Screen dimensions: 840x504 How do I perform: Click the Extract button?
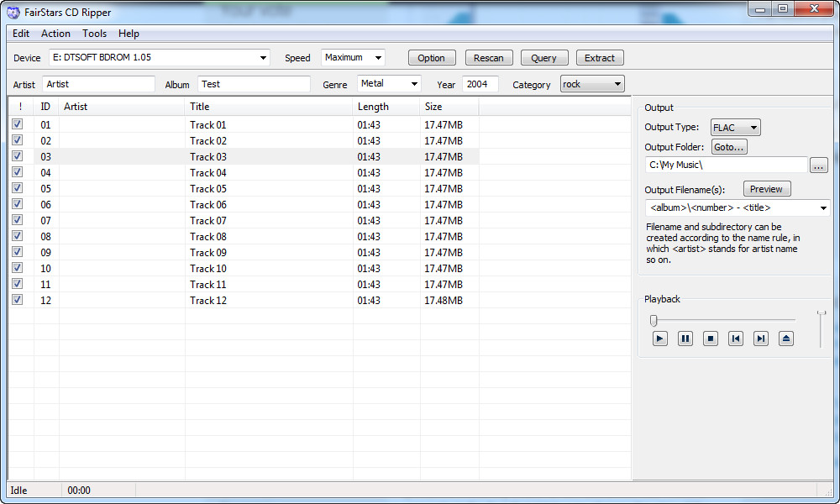[x=599, y=57]
